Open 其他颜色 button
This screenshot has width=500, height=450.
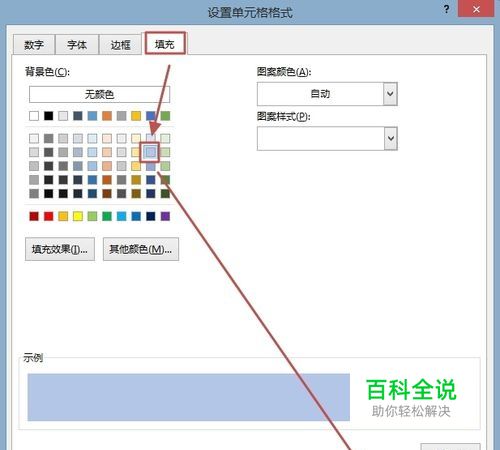point(141,249)
